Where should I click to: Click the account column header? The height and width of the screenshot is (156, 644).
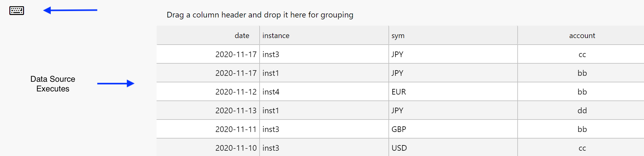pos(582,36)
